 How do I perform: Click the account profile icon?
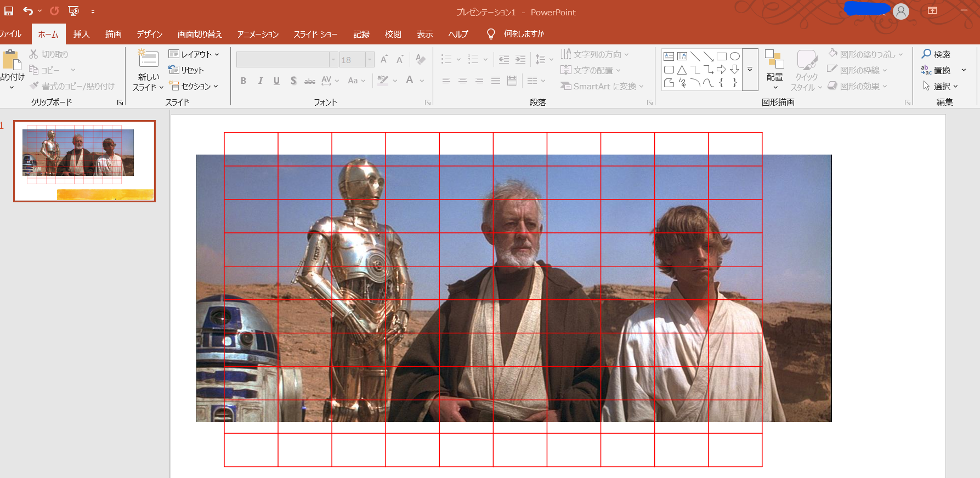pos(901,12)
